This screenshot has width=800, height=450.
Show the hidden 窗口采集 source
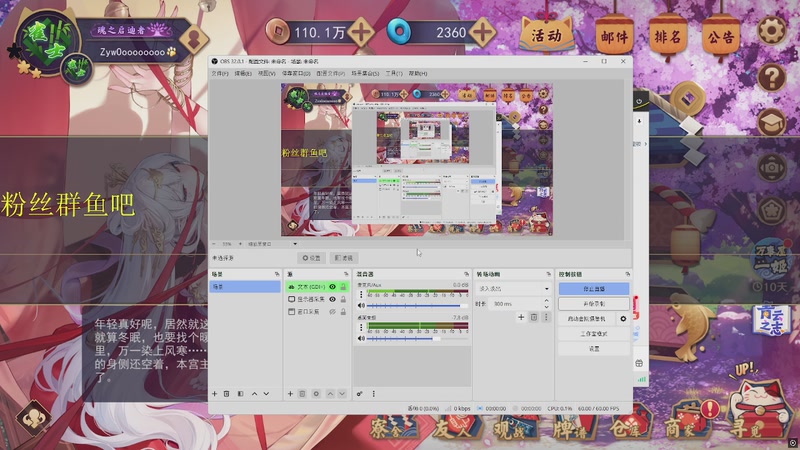pos(333,311)
